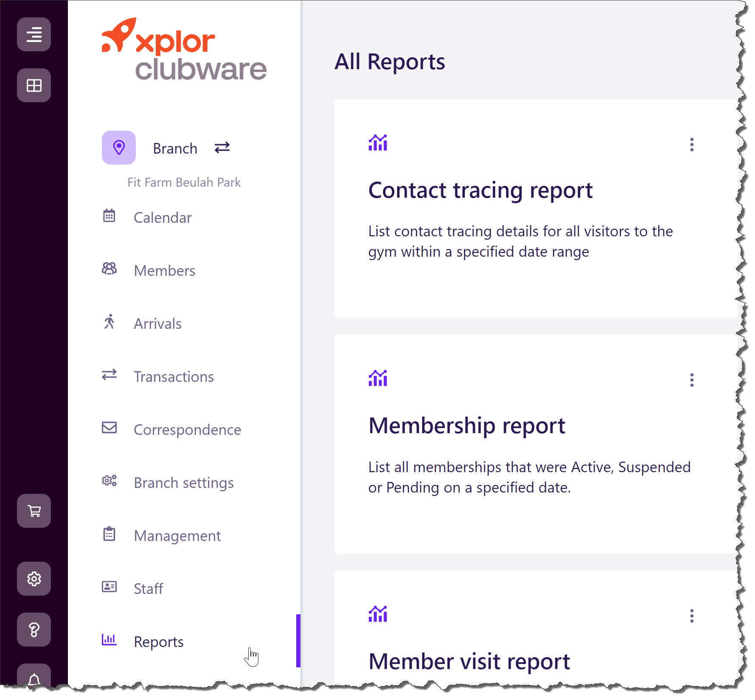Select Transactions in the navigation
This screenshot has width=755, height=700.
point(174,377)
